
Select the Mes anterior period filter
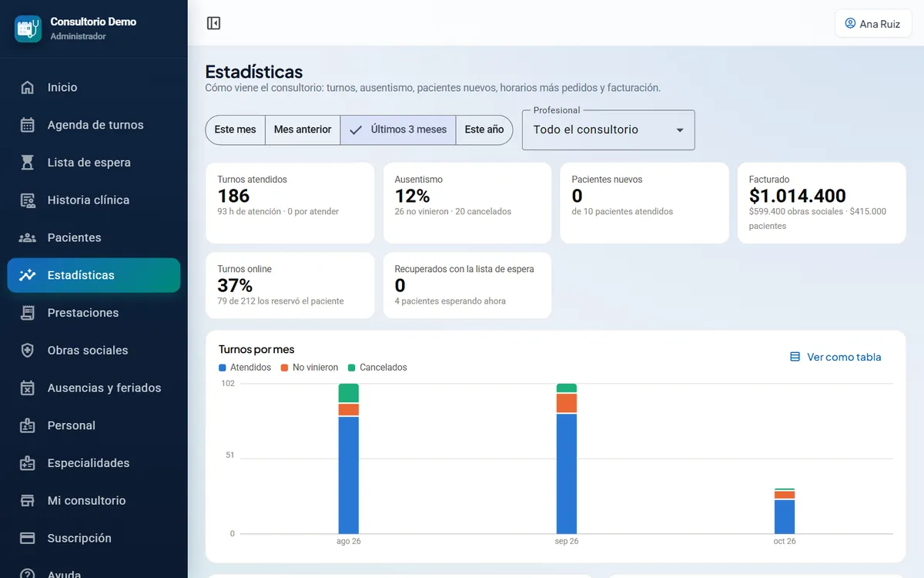(x=303, y=129)
